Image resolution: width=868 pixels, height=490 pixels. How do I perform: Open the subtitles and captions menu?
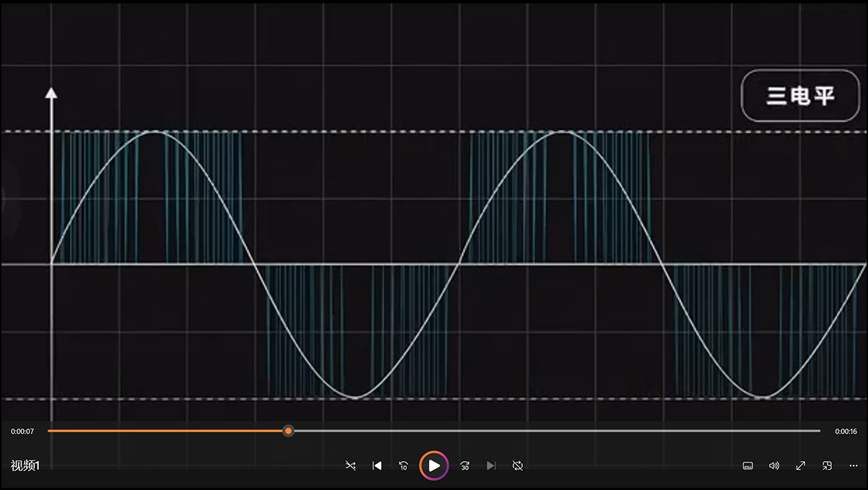click(748, 466)
